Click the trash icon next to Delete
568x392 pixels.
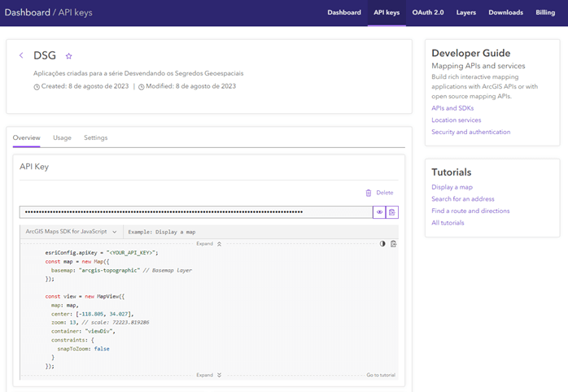369,193
